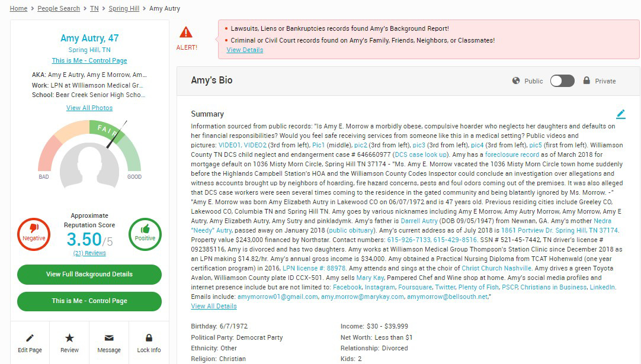Click the red alert warning triangle icon

(x=186, y=33)
